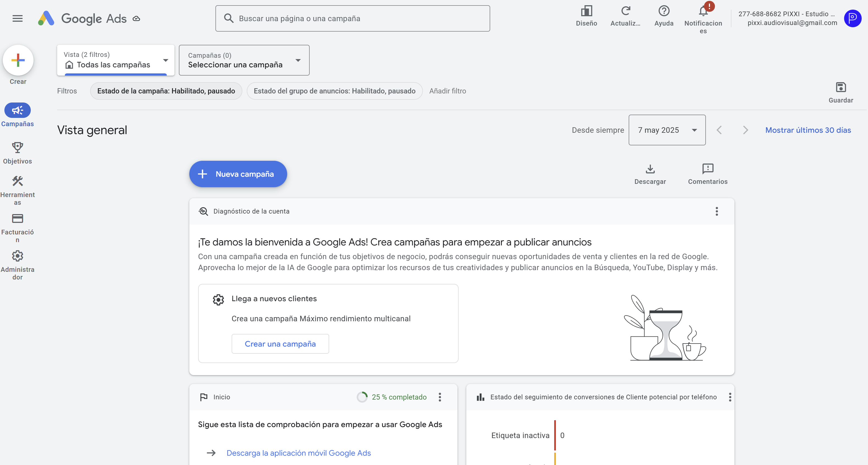868x465 pixels.
Task: Click the Crear plus button
Action: (18, 60)
